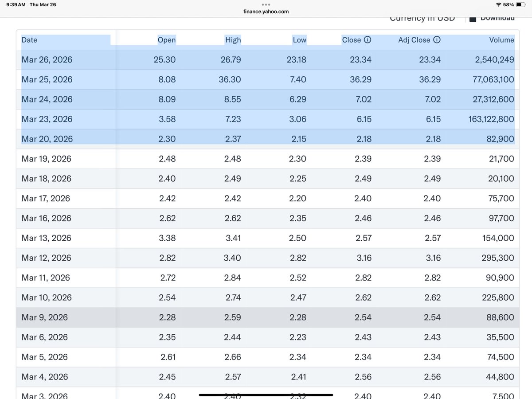
Task: Select the Mar 4, 2026 date cell
Action: coord(45,377)
